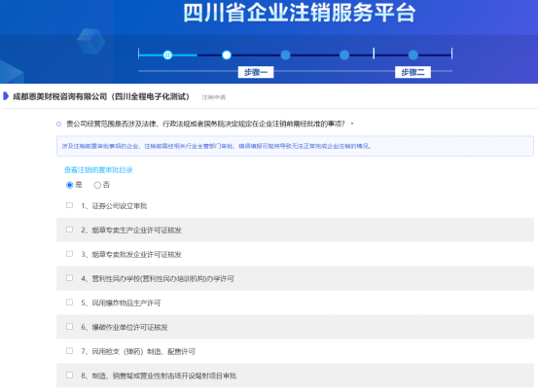This screenshot has width=538, height=392.
Task: Check item 6 爆破作业单位许可证核发
Action: pyautogui.click(x=70, y=327)
